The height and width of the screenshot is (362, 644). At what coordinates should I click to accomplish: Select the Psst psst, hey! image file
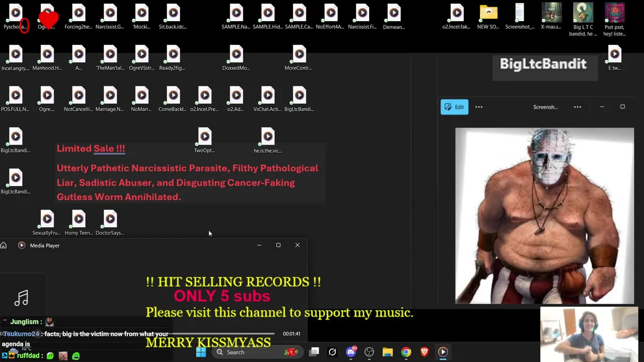pos(614,20)
